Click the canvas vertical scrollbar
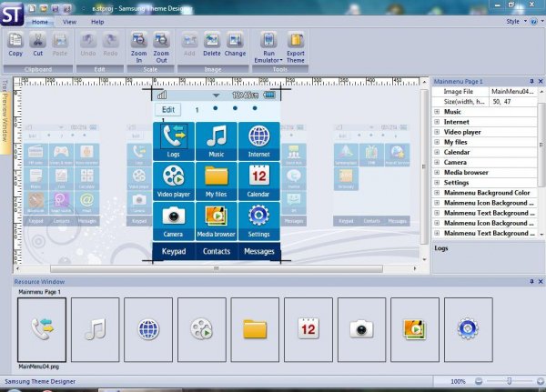Viewport: 546px width, 392px height. tap(424, 166)
